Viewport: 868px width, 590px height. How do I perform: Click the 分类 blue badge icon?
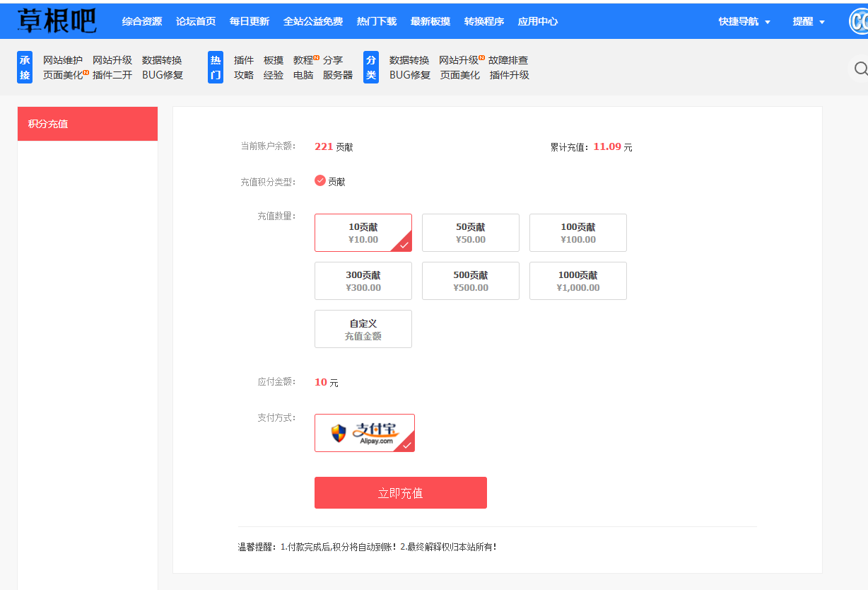click(370, 66)
